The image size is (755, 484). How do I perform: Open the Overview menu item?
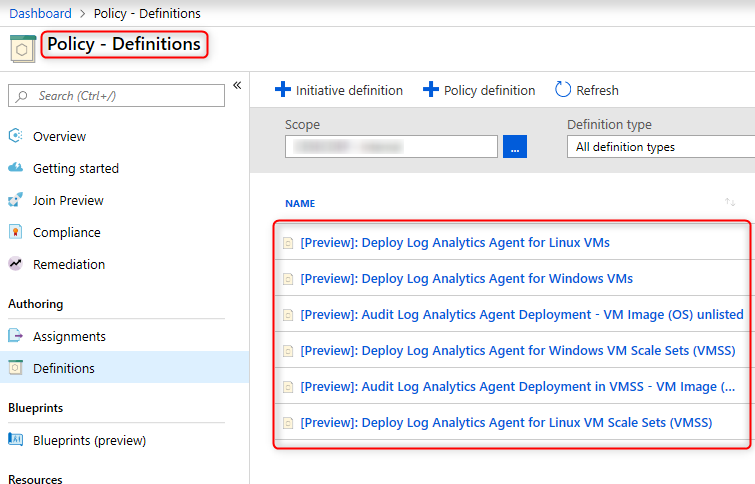[x=59, y=136]
